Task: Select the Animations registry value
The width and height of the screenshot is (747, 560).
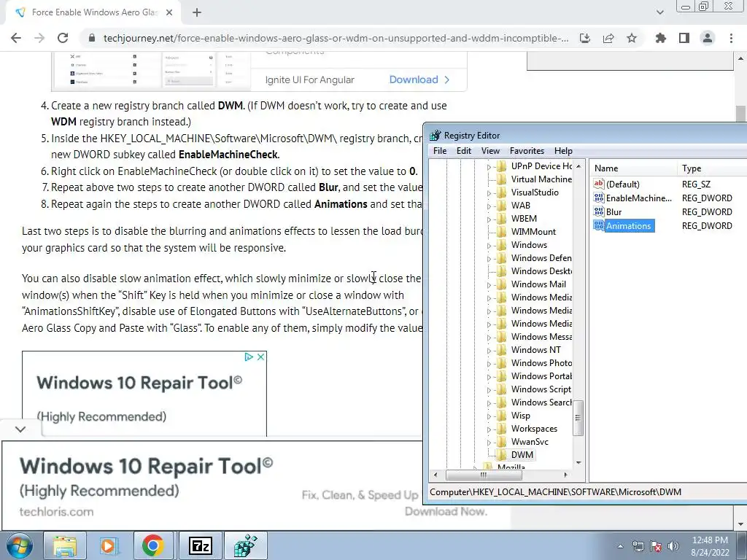Action: pos(628,226)
